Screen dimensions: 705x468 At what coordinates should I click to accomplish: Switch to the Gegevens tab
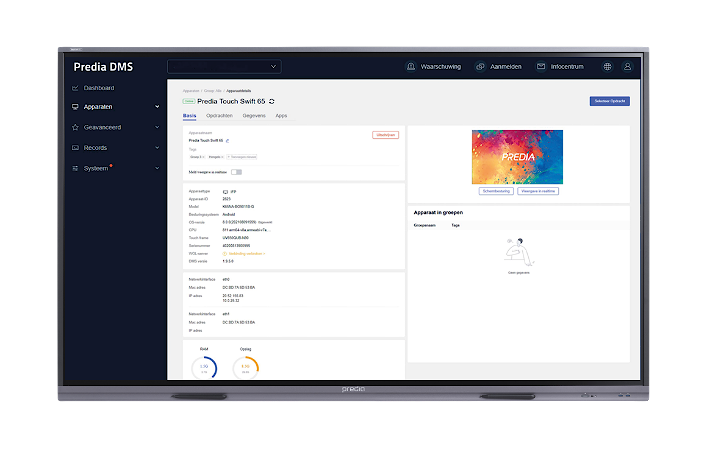254,116
